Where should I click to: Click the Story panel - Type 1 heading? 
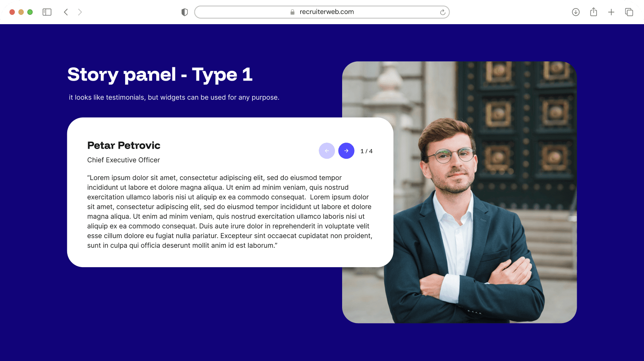pyautogui.click(x=160, y=75)
